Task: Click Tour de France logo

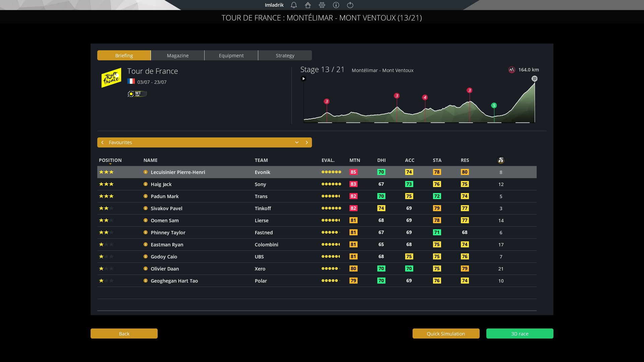Action: click(111, 78)
